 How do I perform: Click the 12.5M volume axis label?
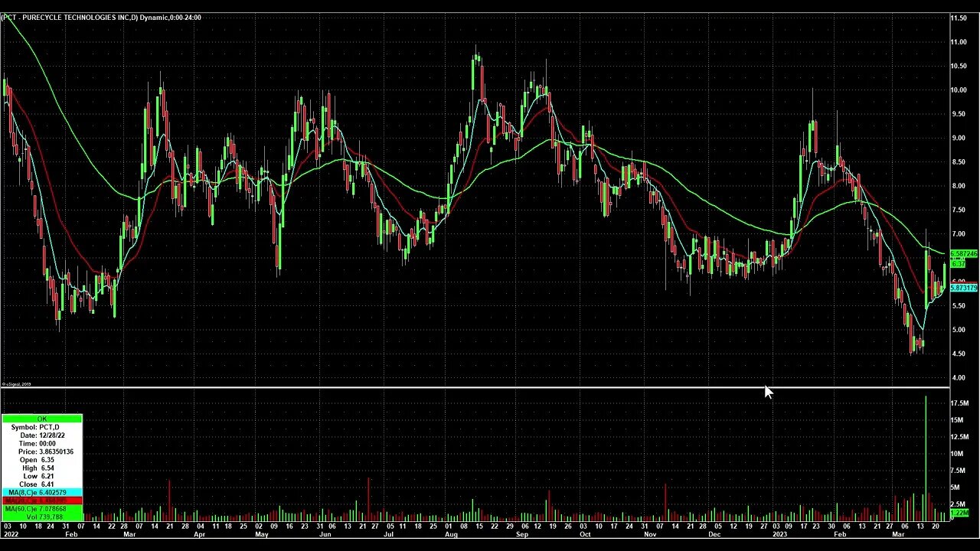coord(959,437)
